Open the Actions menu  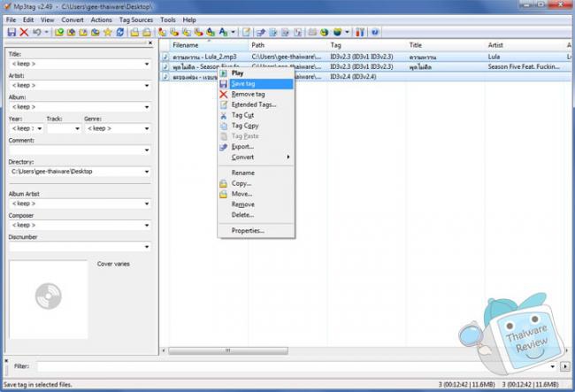coord(101,19)
